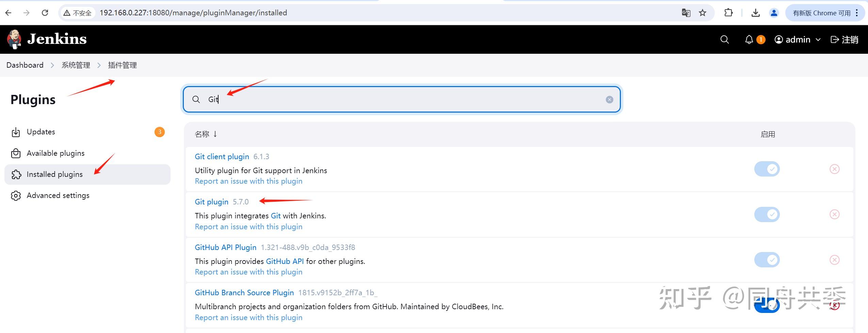Open the notification bell with badge 1

click(749, 39)
